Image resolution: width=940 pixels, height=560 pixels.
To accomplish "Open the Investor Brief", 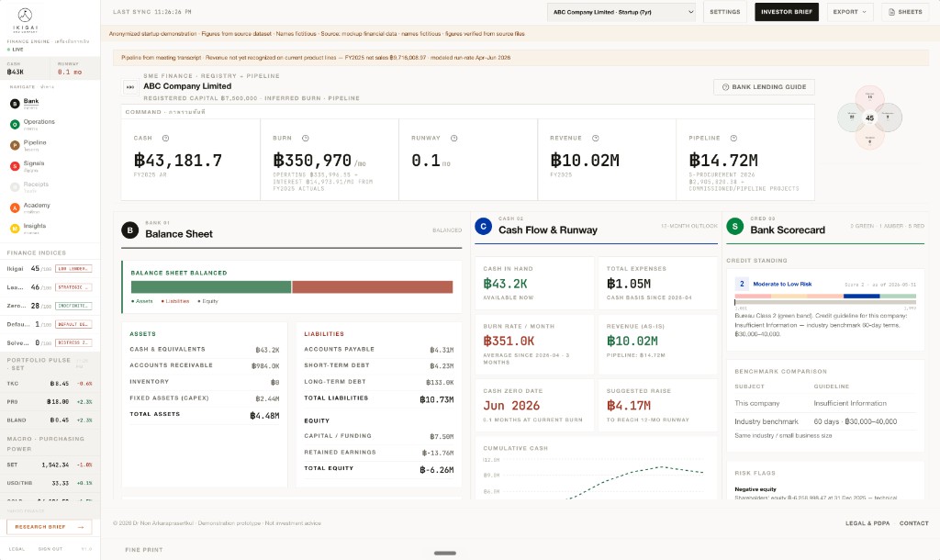I will [x=787, y=12].
